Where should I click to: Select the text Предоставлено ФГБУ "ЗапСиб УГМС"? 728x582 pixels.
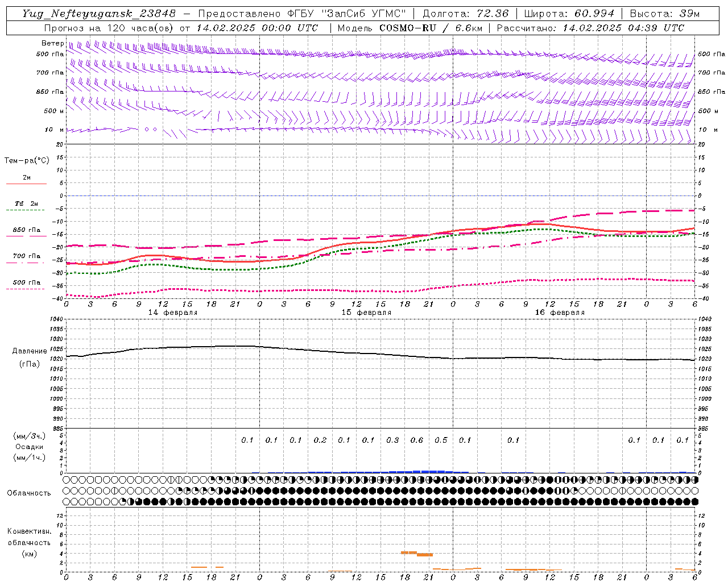click(x=302, y=14)
